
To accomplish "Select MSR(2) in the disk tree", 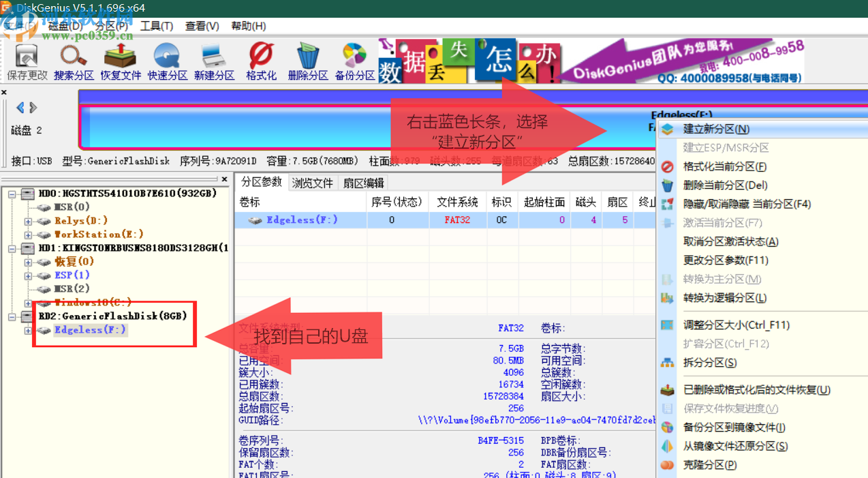I will (x=72, y=289).
